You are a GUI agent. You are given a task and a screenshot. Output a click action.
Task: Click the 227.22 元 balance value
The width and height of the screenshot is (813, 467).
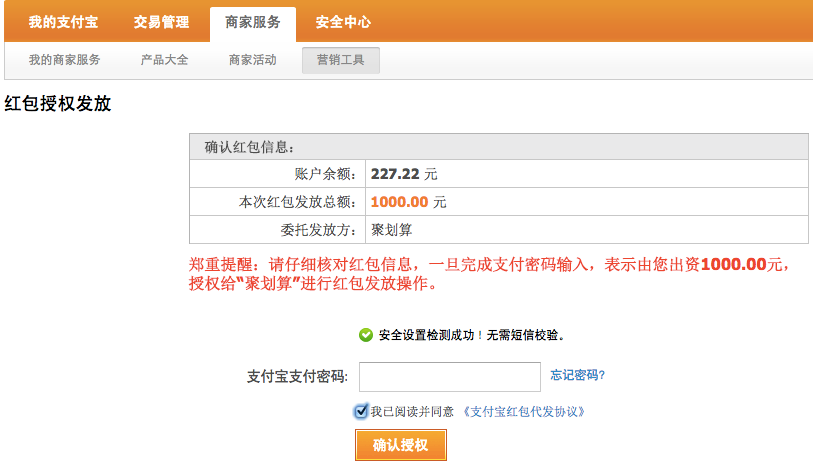click(x=404, y=174)
